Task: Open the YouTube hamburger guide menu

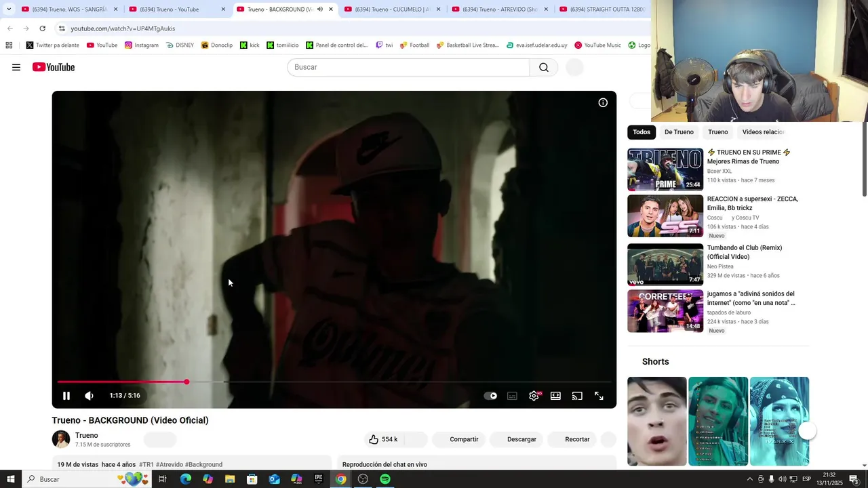Action: pyautogui.click(x=16, y=67)
